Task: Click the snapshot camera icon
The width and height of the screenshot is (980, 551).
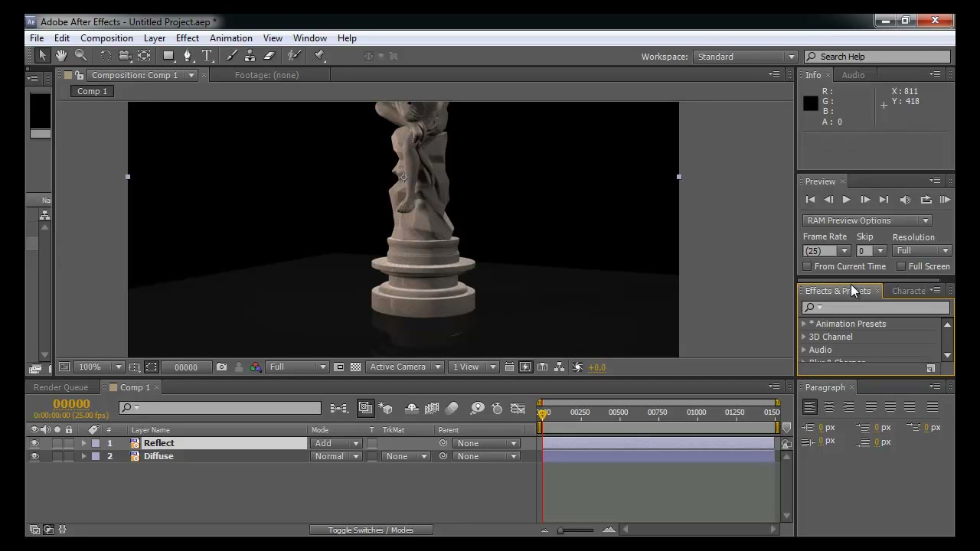Action: pos(222,367)
